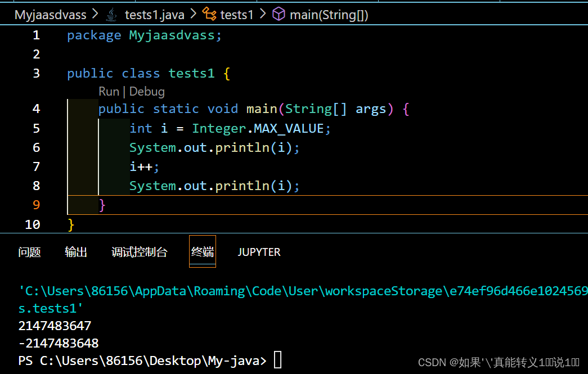Click 'Integer.MAX_VALUE' in line 5
Viewport: 588px width, 374px height.
258,129
